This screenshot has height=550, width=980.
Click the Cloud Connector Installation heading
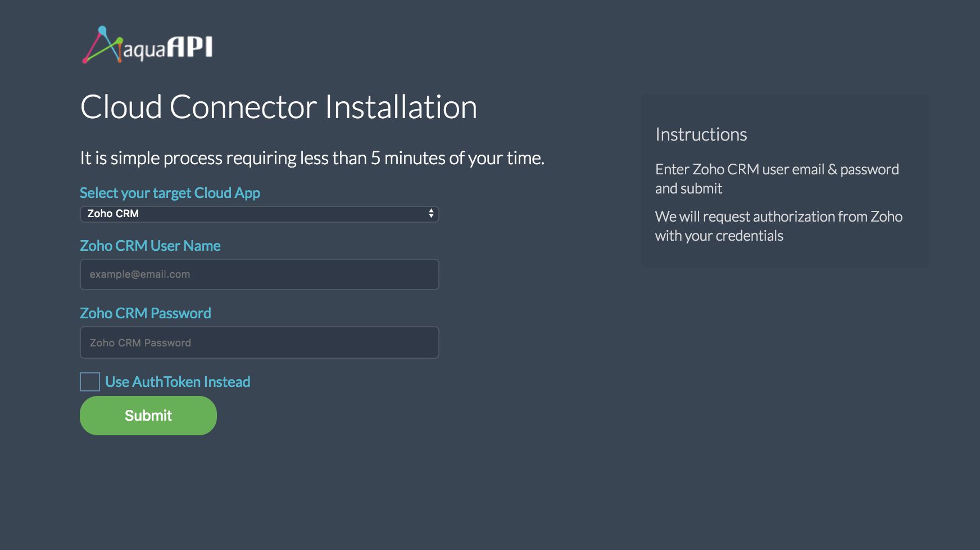278,107
